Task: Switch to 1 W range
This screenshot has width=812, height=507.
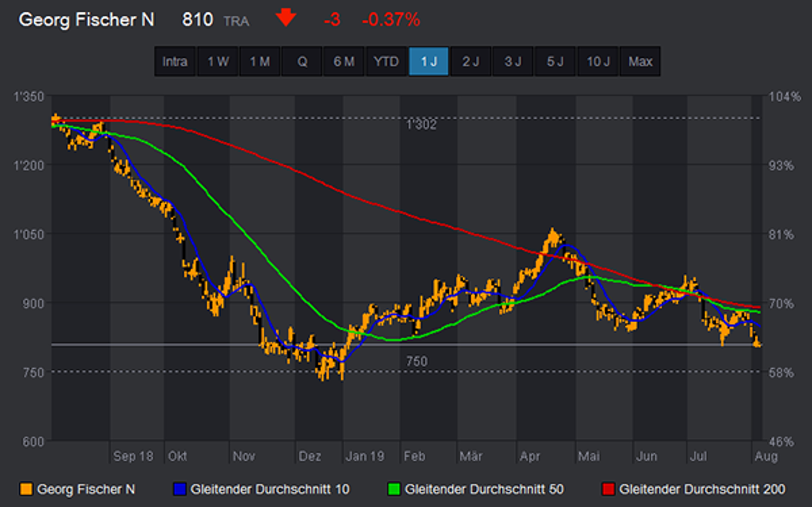Action: point(218,61)
